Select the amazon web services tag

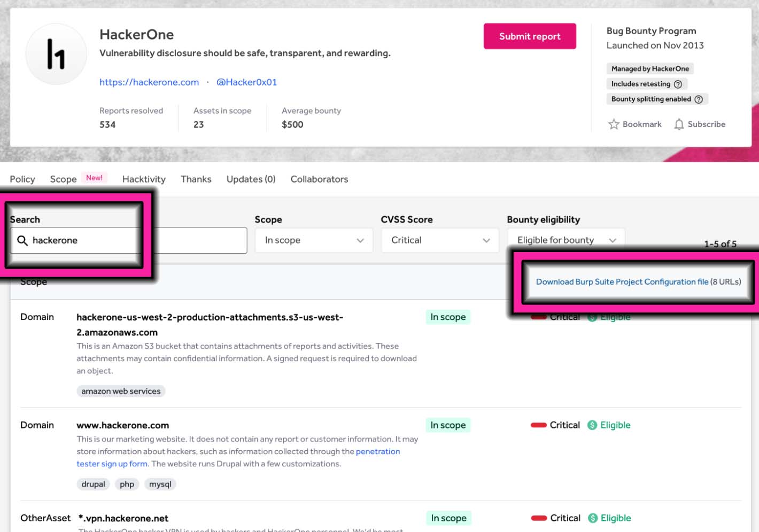(x=121, y=392)
